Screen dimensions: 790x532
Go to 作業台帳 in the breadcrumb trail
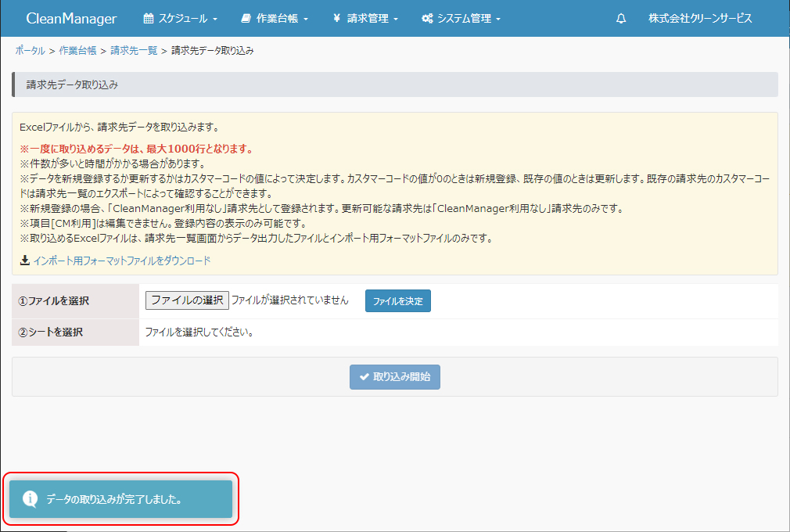[77, 50]
